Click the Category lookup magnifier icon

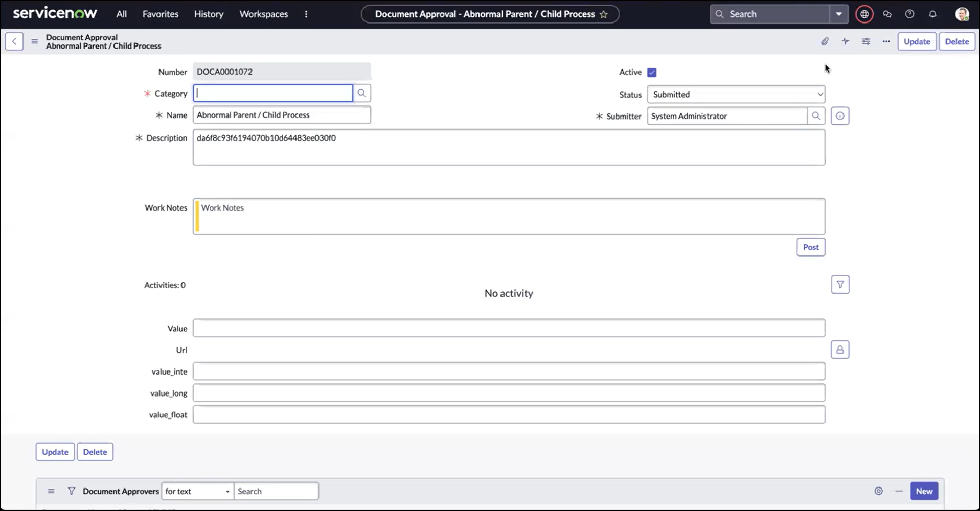[x=361, y=93]
